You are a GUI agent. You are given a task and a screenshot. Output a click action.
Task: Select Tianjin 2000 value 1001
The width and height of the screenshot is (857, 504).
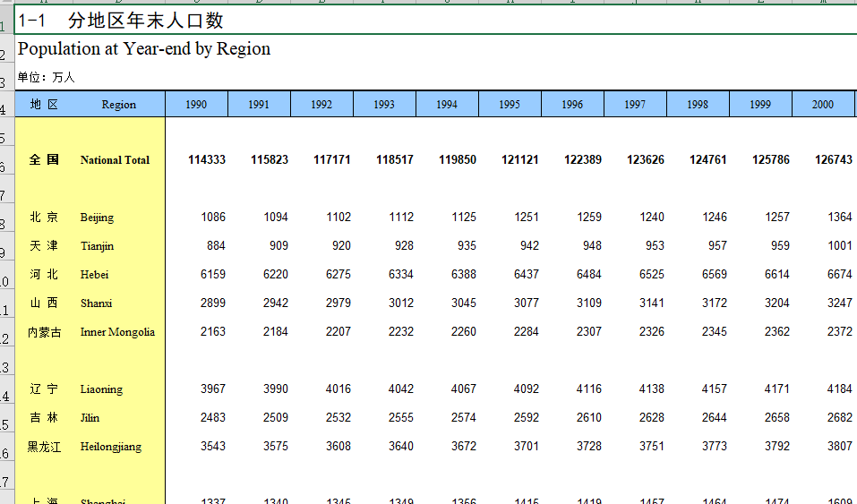(839, 245)
